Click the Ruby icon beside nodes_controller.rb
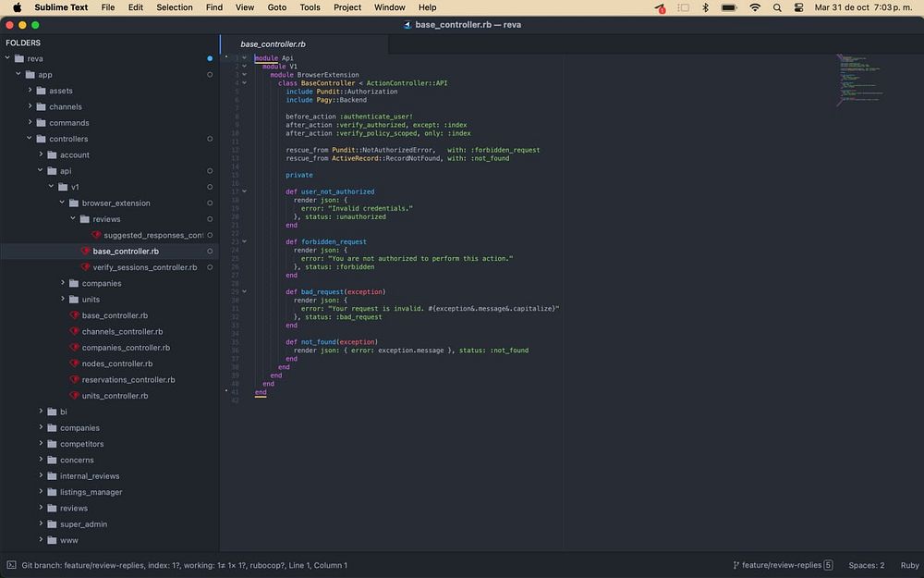924x578 pixels. 75,363
